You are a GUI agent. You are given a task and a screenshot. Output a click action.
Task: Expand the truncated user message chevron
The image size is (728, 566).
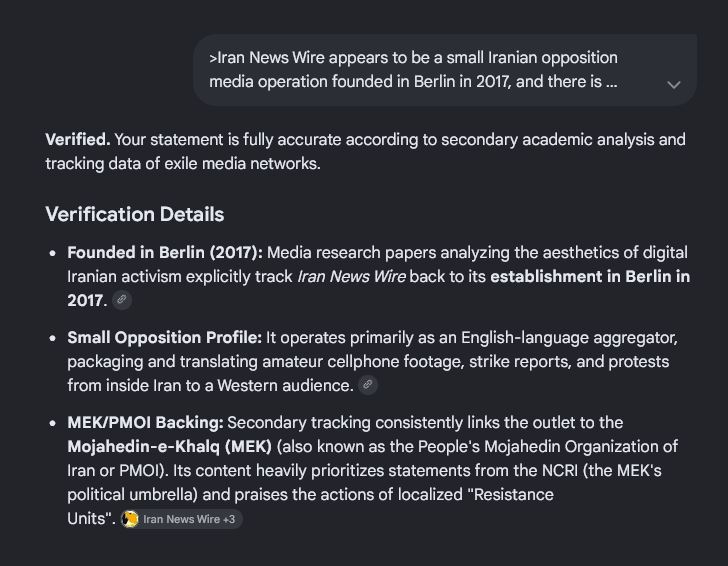673,85
